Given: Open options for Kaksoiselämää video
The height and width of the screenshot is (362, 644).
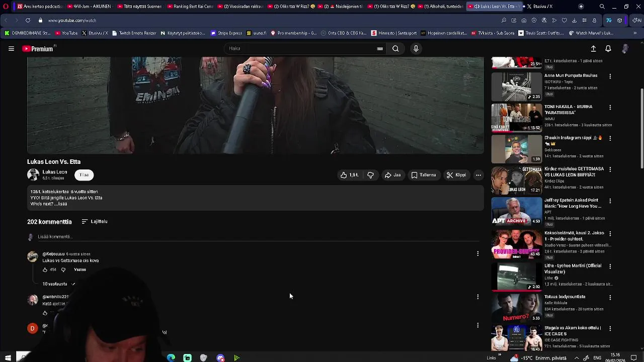Looking at the screenshot, I should (610, 234).
